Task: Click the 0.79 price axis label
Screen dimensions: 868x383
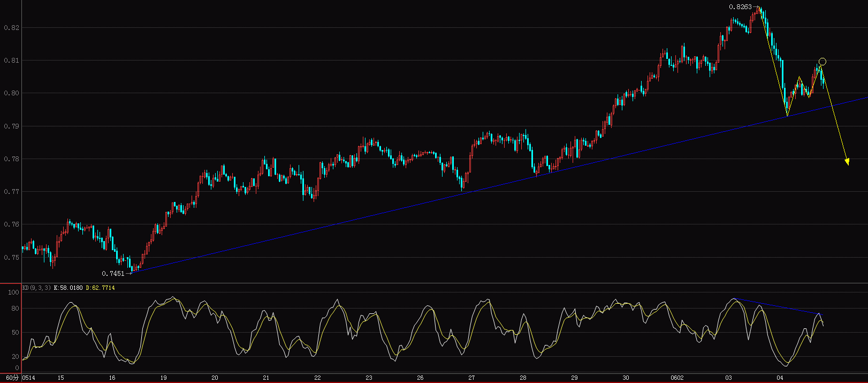Action: coord(11,126)
